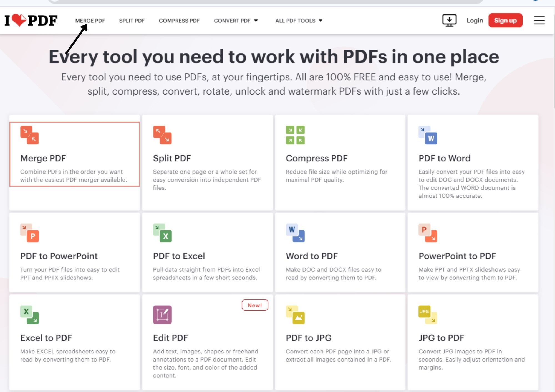Viewport: 555px width, 392px height.
Task: Click the PDF to Word icon
Action: click(428, 135)
